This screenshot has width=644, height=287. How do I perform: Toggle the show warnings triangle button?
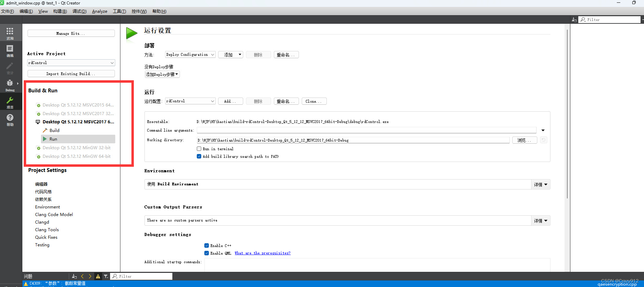(98, 276)
